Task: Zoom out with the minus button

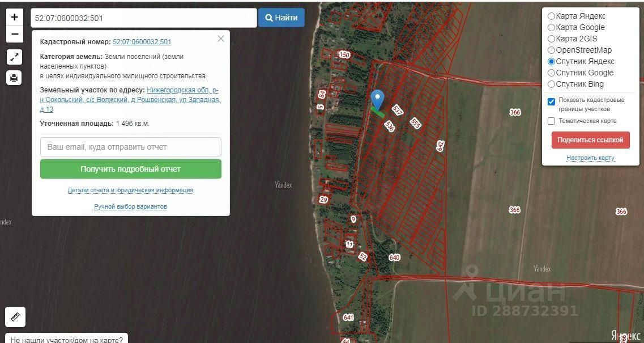Action: [14, 34]
